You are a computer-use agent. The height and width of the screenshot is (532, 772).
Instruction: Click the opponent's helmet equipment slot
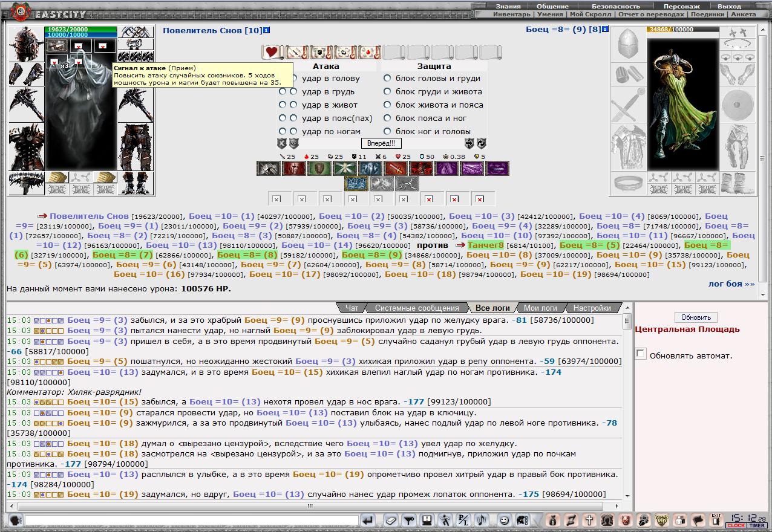tap(628, 44)
